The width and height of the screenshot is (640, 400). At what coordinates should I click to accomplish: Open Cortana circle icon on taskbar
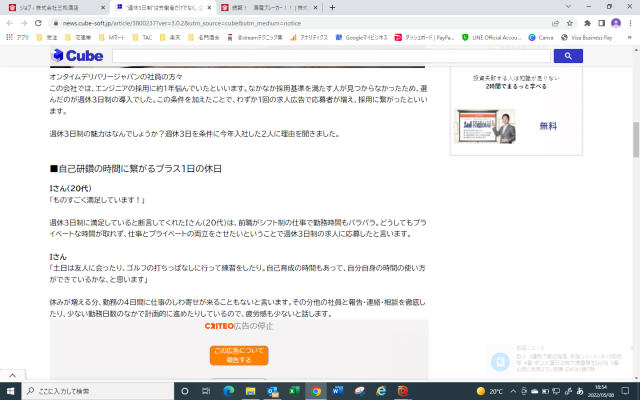coord(184,391)
